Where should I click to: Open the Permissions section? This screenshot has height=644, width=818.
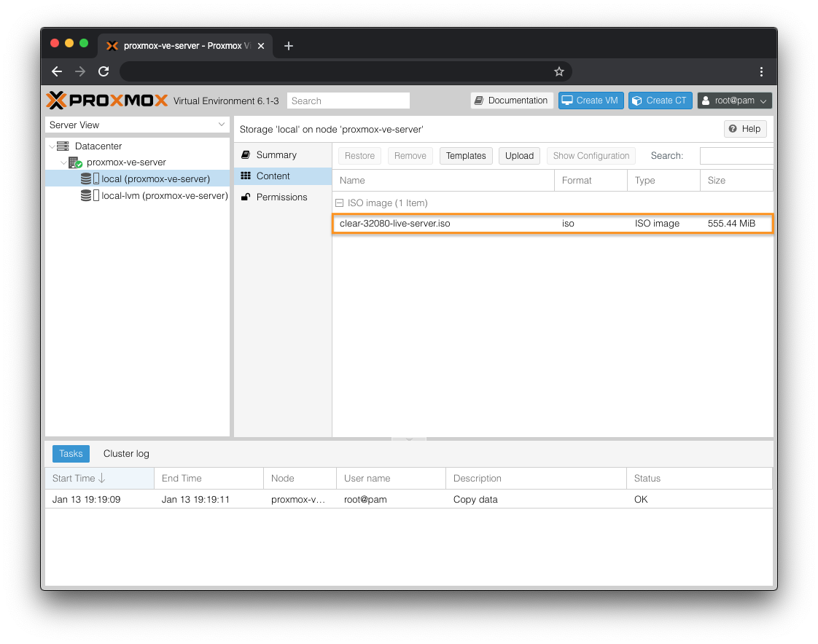tap(283, 197)
